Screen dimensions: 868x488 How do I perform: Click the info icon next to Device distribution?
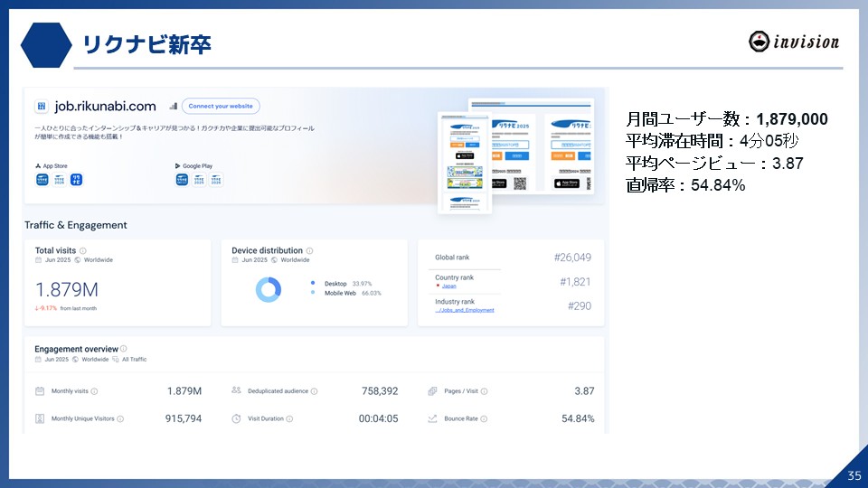tap(309, 250)
